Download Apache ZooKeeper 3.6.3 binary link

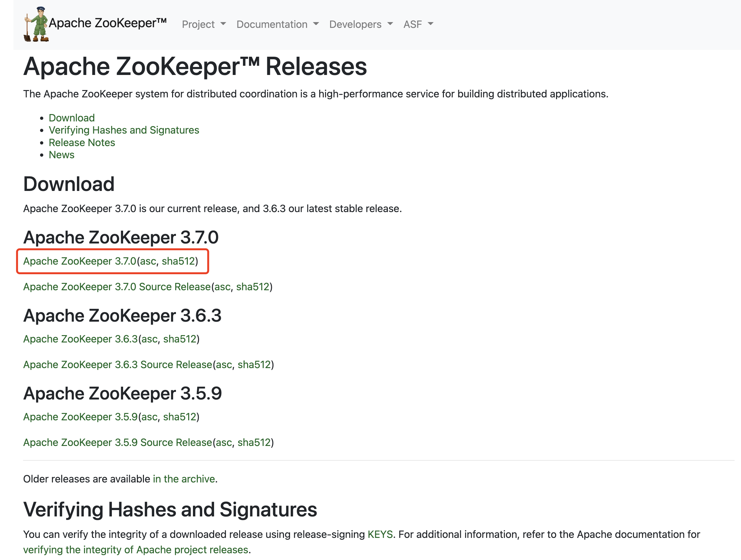click(x=80, y=339)
